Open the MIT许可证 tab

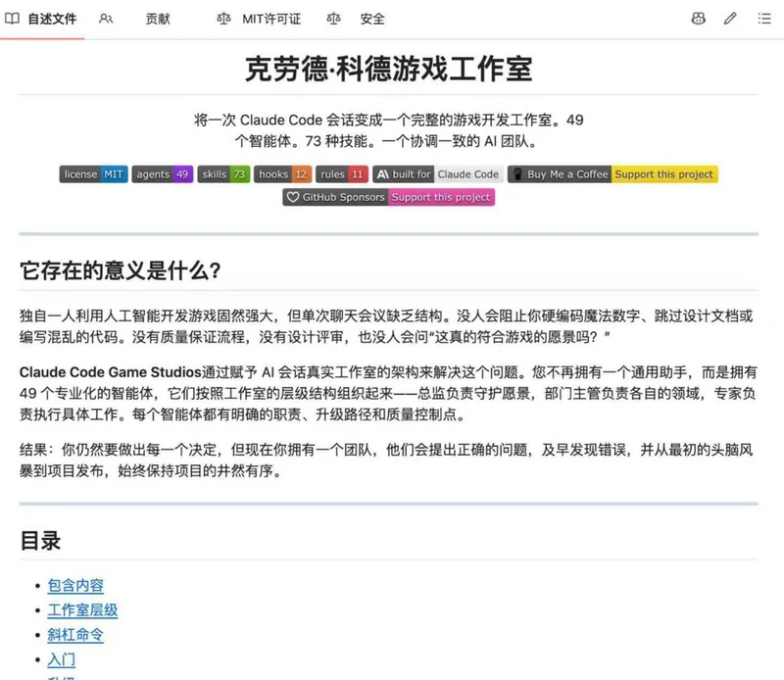(x=271, y=19)
